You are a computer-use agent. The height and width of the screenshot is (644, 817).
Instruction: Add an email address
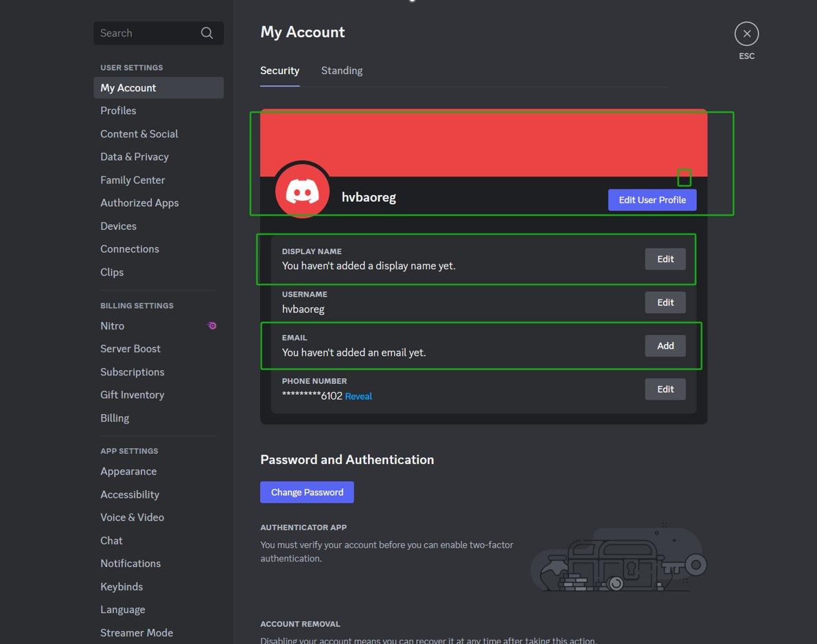(665, 345)
